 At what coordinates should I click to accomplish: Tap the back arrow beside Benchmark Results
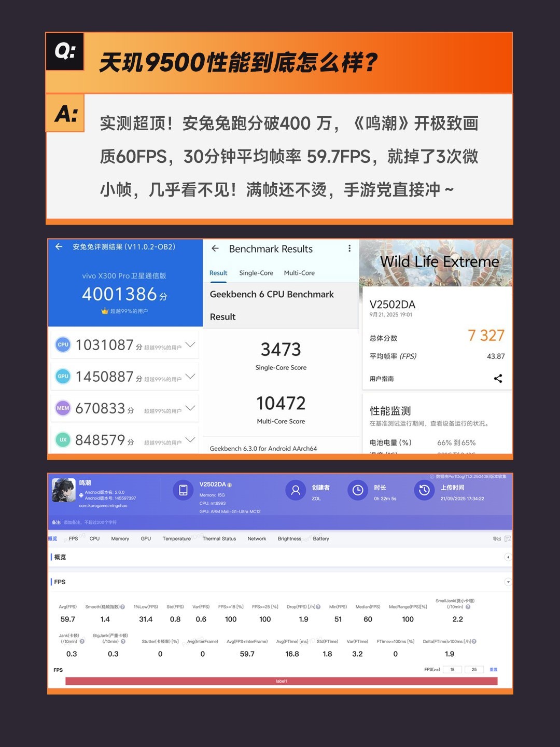click(x=215, y=248)
